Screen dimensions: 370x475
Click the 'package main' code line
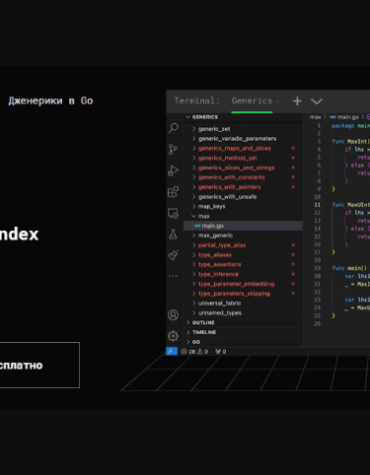click(x=351, y=126)
